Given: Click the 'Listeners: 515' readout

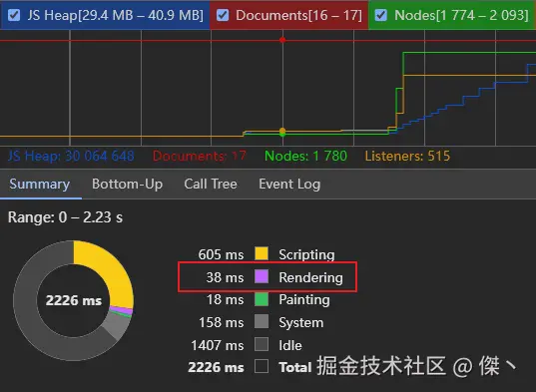Looking at the screenshot, I should [407, 156].
